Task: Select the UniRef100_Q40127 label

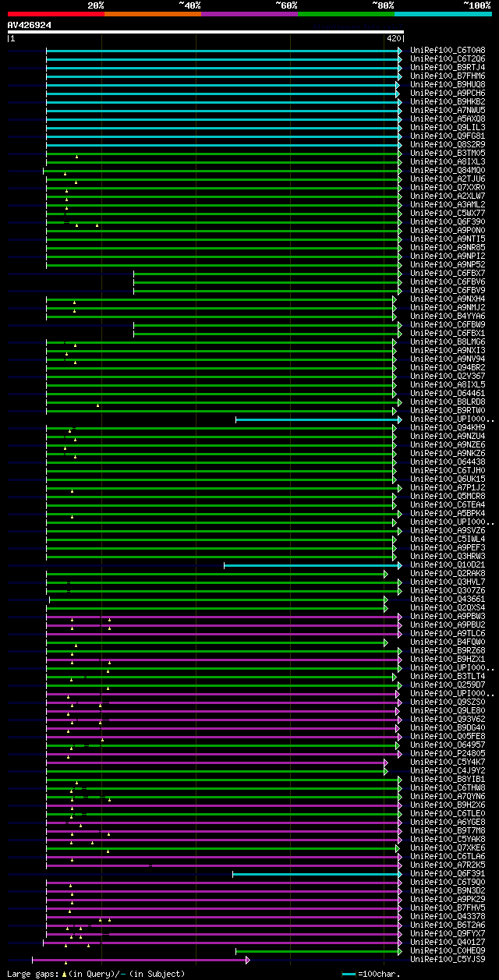Action: tap(448, 942)
